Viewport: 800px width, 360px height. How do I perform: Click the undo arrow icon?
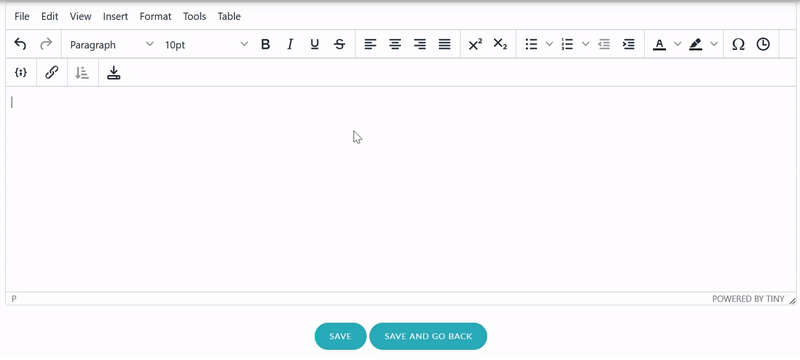point(20,44)
